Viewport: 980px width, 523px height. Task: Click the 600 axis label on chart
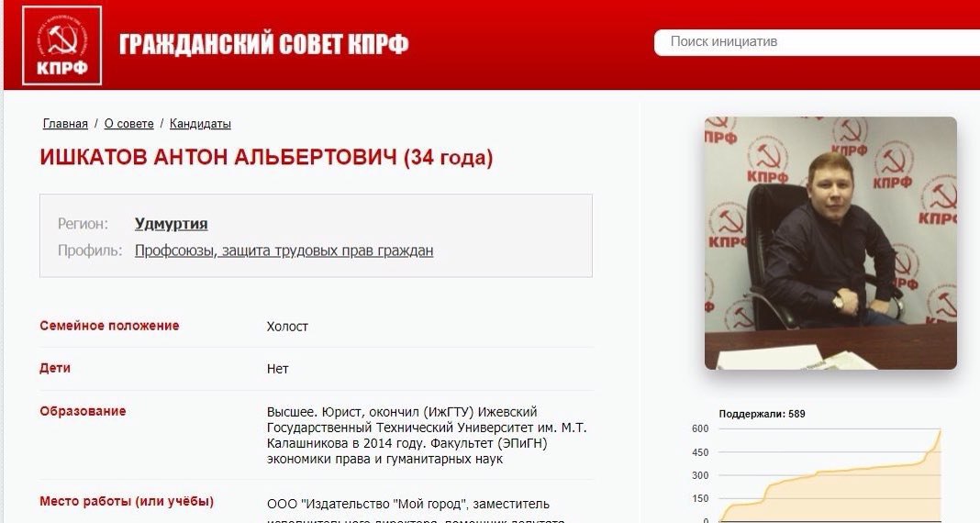pyautogui.click(x=700, y=428)
